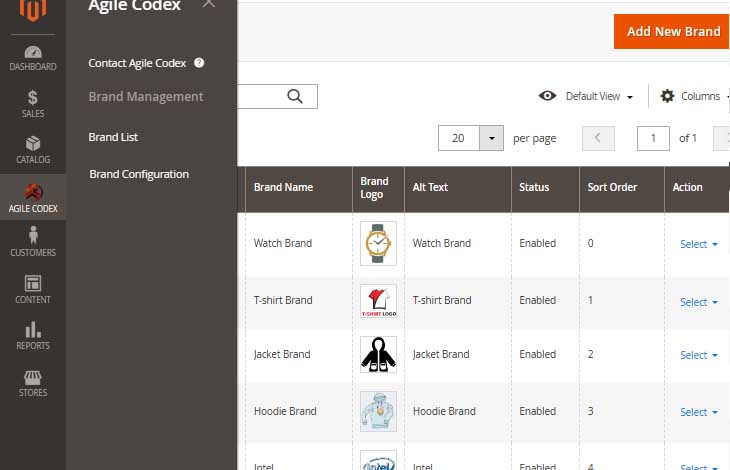The image size is (730, 470).
Task: Open the Reports menu in sidebar
Action: coord(33,336)
